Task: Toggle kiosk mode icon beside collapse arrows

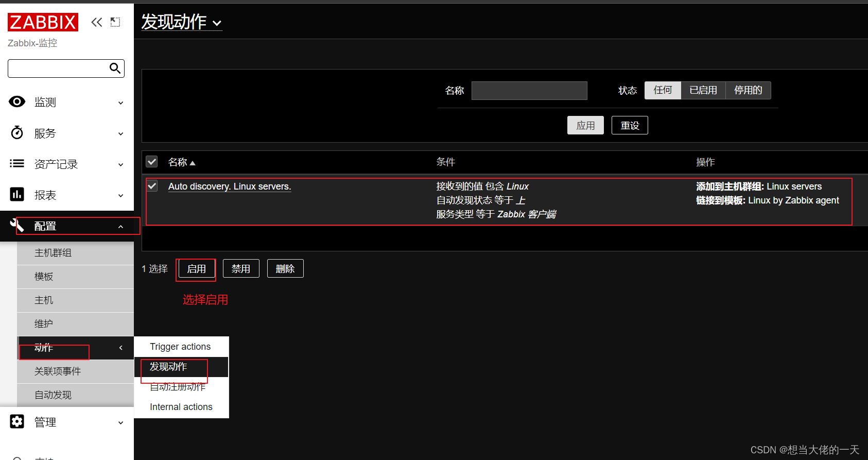Action: pyautogui.click(x=115, y=22)
